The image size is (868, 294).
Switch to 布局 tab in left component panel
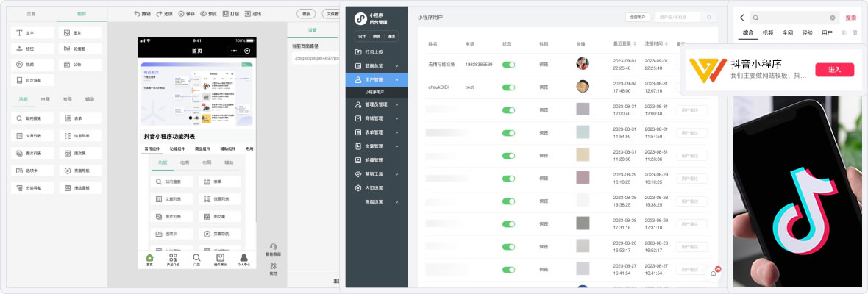68,99
